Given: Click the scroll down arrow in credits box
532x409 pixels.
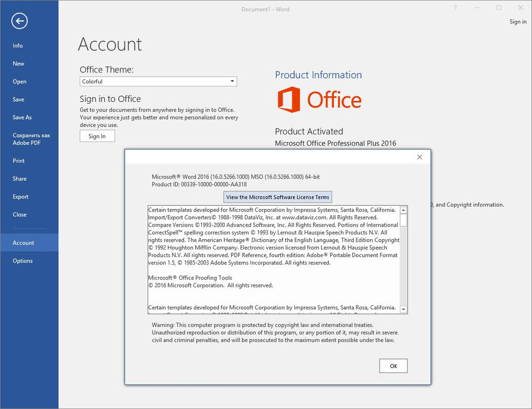Looking at the screenshot, I should (x=403, y=309).
